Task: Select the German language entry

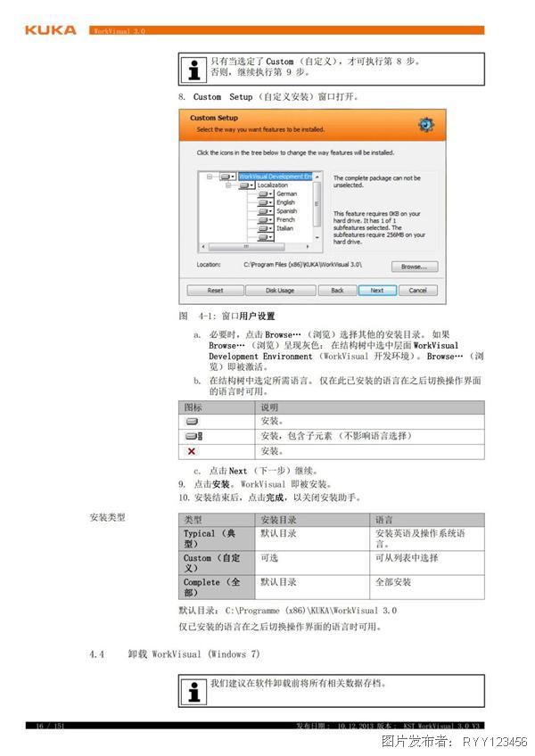Action: click(x=286, y=193)
